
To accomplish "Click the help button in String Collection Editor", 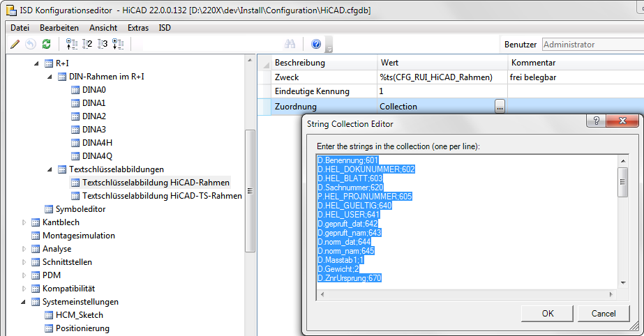I will [x=597, y=121].
